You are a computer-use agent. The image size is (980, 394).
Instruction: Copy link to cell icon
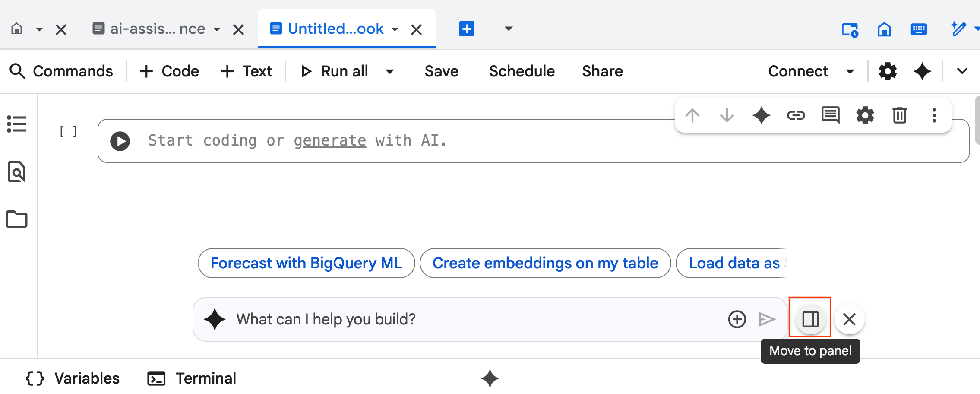click(796, 115)
